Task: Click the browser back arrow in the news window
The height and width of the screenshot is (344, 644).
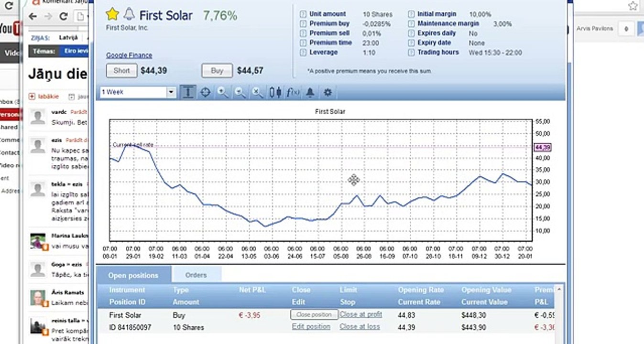Action: click(x=33, y=16)
